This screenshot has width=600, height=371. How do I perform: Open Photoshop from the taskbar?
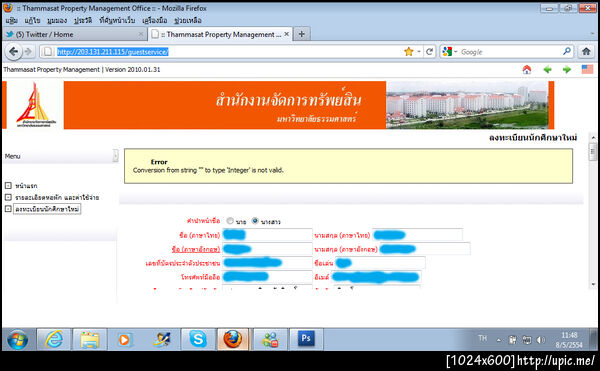(306, 339)
